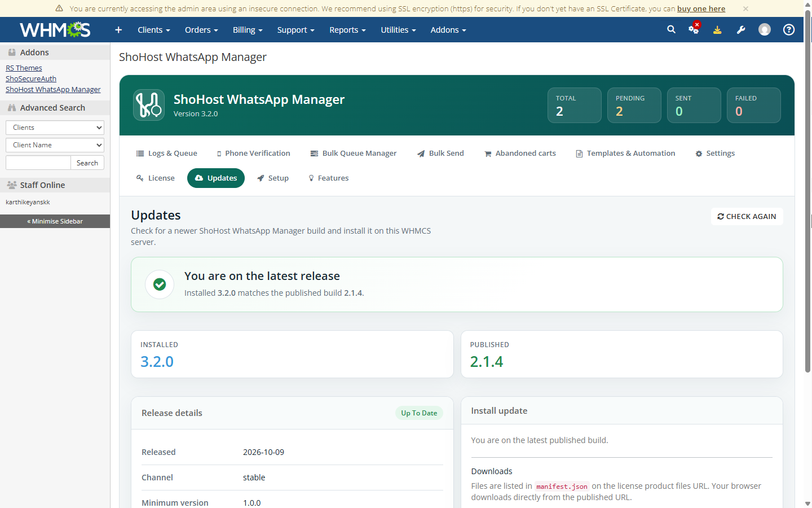Open the Features tab
Screen dimensions: 812x508
click(329, 178)
